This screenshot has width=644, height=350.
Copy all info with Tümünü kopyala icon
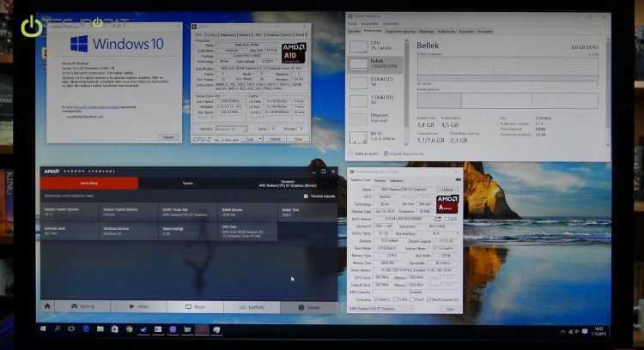tap(306, 196)
